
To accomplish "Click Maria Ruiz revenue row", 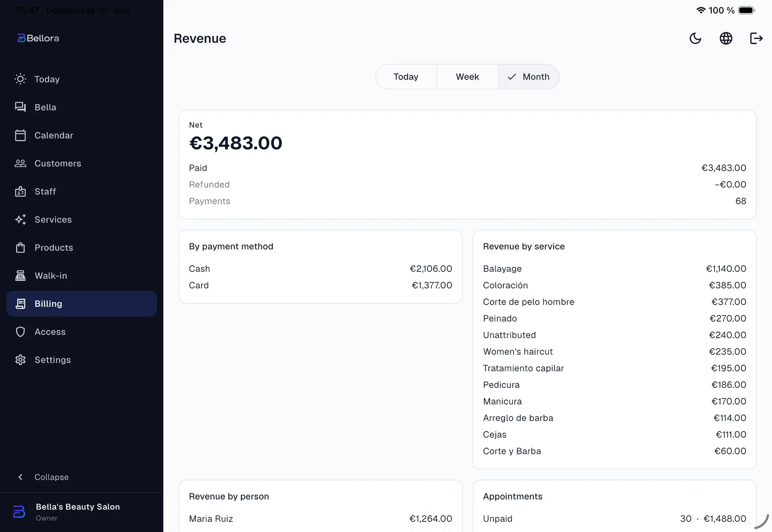I will 320,518.
